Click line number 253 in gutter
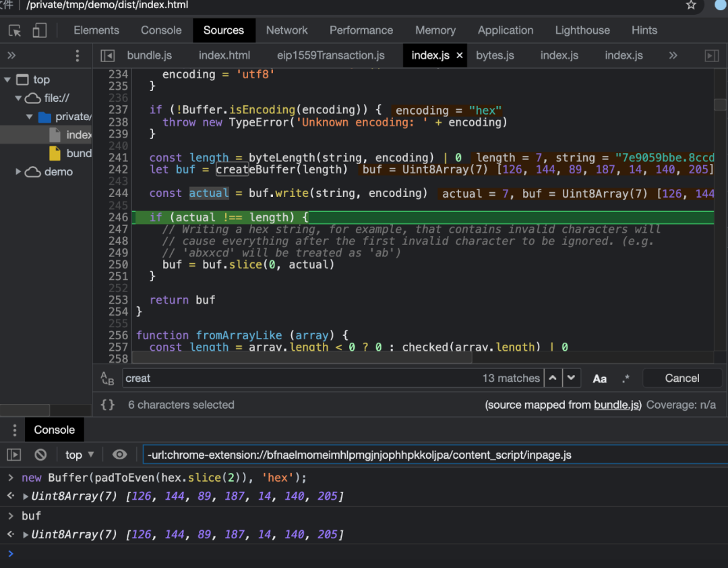Viewport: 728px width, 568px height. pos(118,300)
